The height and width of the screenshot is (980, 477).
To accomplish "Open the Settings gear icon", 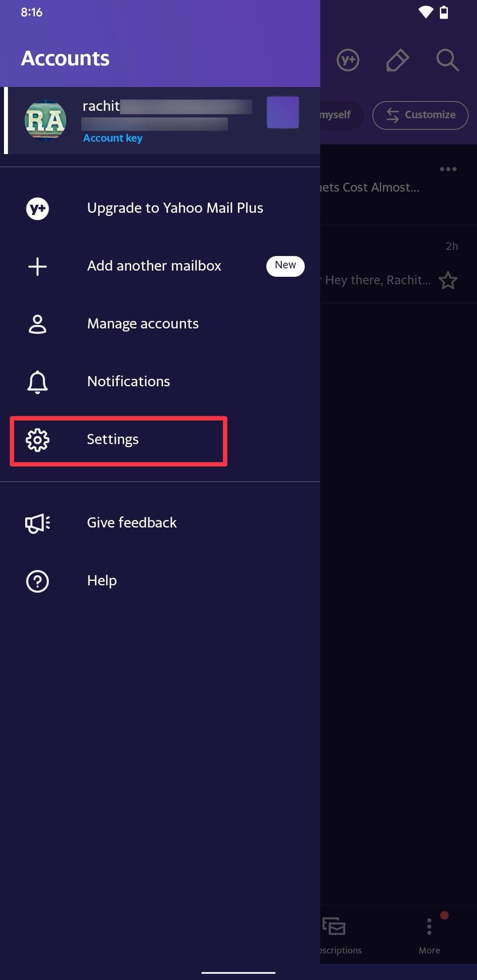I will 38,440.
